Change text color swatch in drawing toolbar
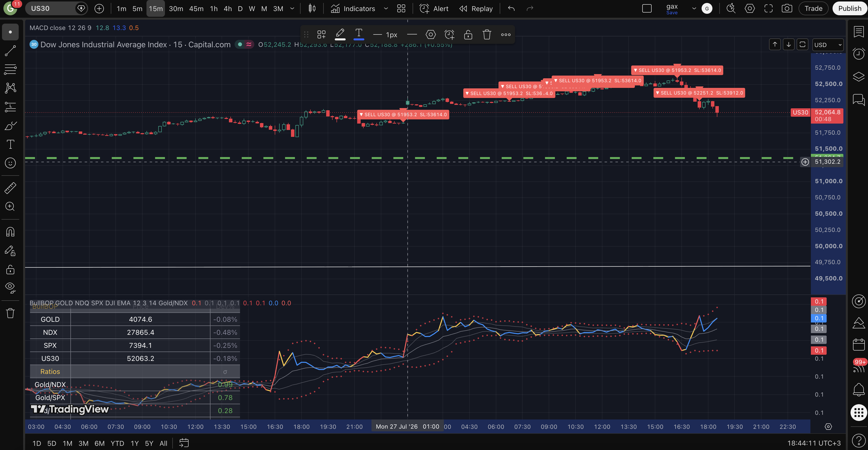 pyautogui.click(x=358, y=34)
